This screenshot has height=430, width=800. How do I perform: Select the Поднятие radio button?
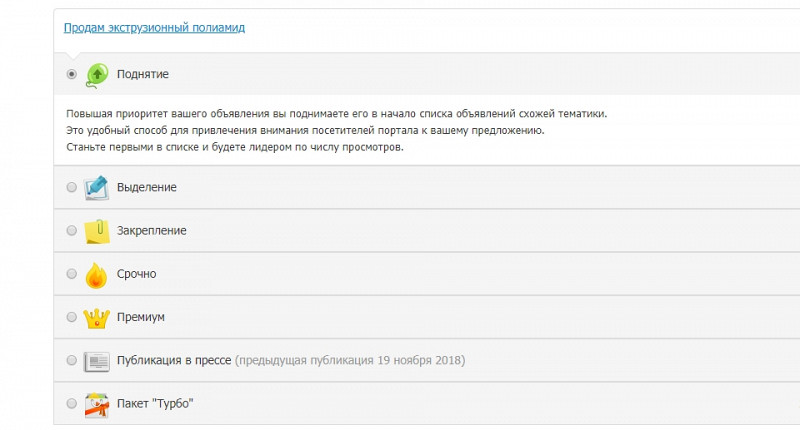coord(71,74)
